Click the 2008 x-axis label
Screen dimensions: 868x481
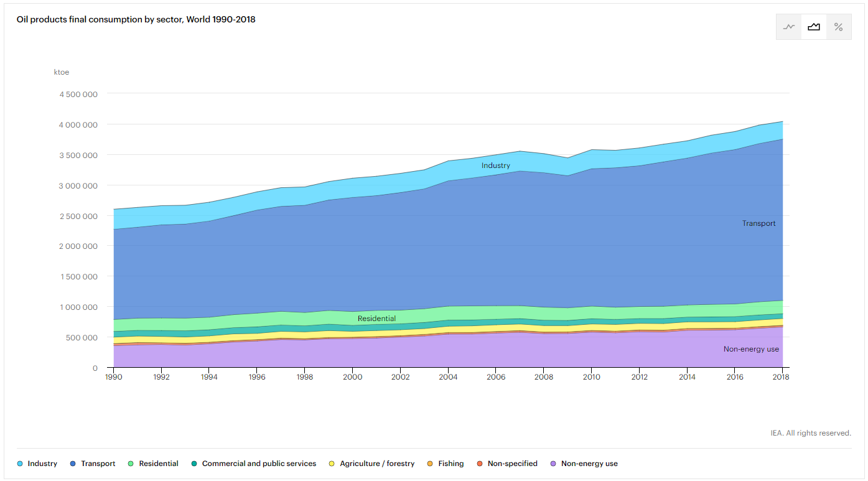tap(544, 377)
